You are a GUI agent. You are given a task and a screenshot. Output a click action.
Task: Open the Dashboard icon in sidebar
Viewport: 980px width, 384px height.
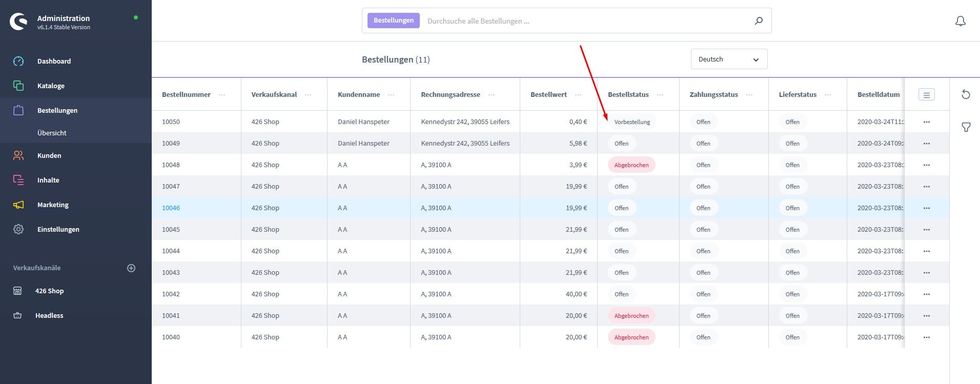click(18, 61)
